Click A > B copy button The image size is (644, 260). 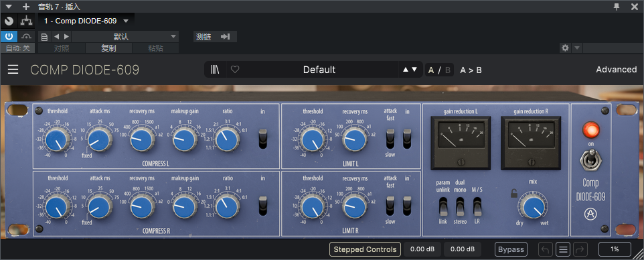click(471, 70)
